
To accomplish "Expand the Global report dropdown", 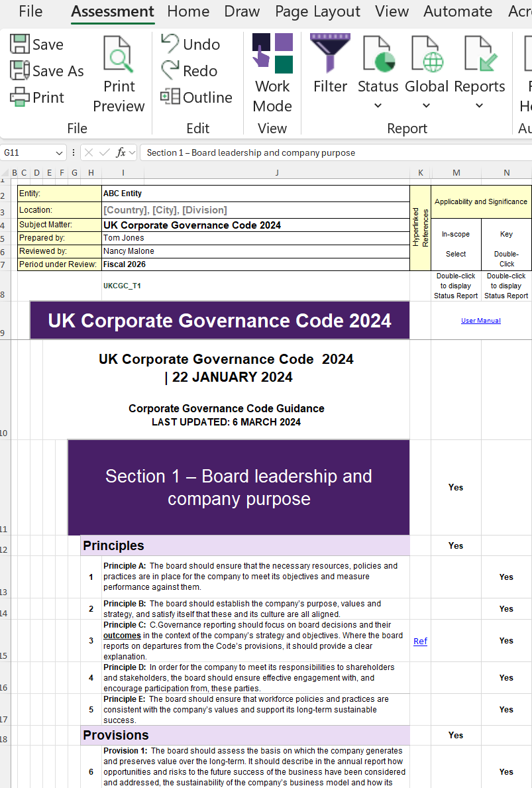I will 427,105.
